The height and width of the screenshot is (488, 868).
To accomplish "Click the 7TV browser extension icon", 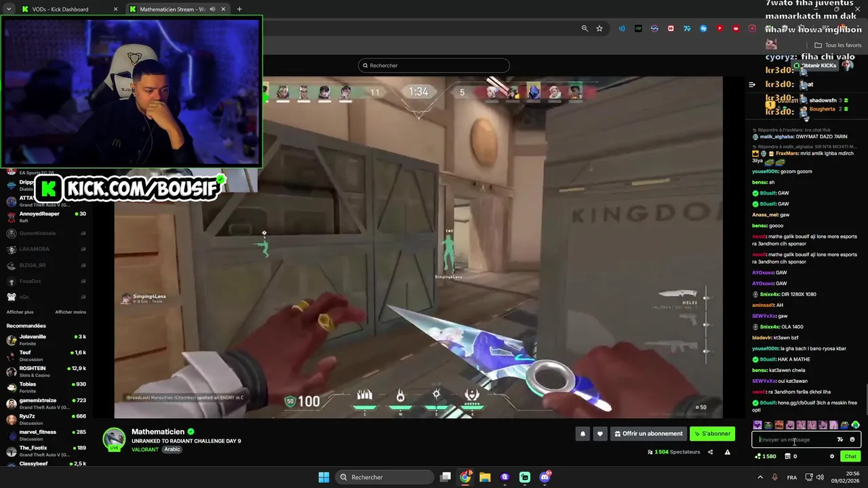I will pos(687,28).
